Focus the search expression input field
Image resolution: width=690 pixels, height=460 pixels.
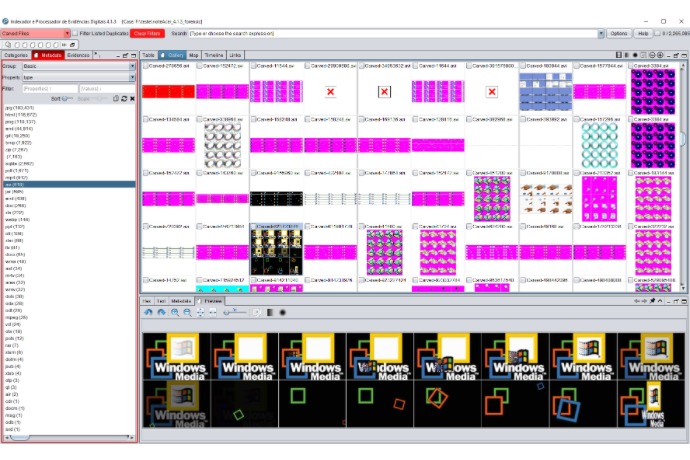[393, 33]
